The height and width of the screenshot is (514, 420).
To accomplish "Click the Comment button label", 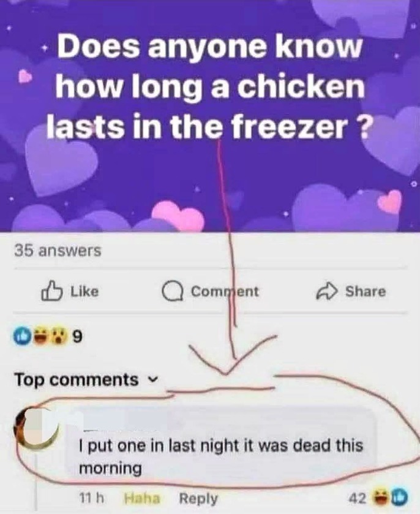I will click(225, 292).
